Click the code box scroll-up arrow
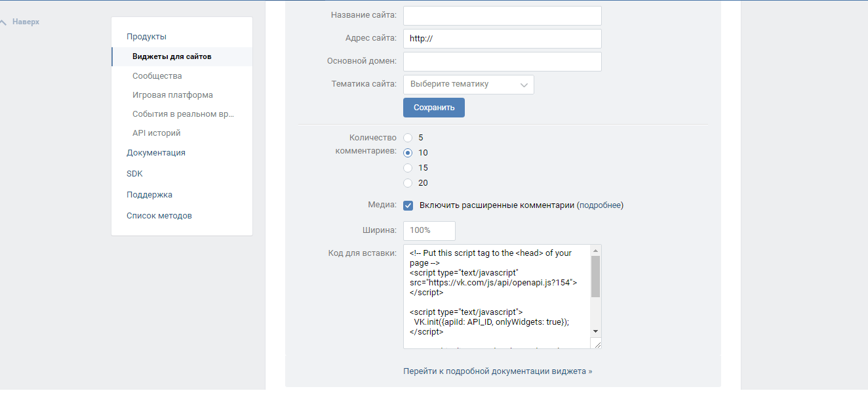This screenshot has height=393, width=868. (x=595, y=251)
